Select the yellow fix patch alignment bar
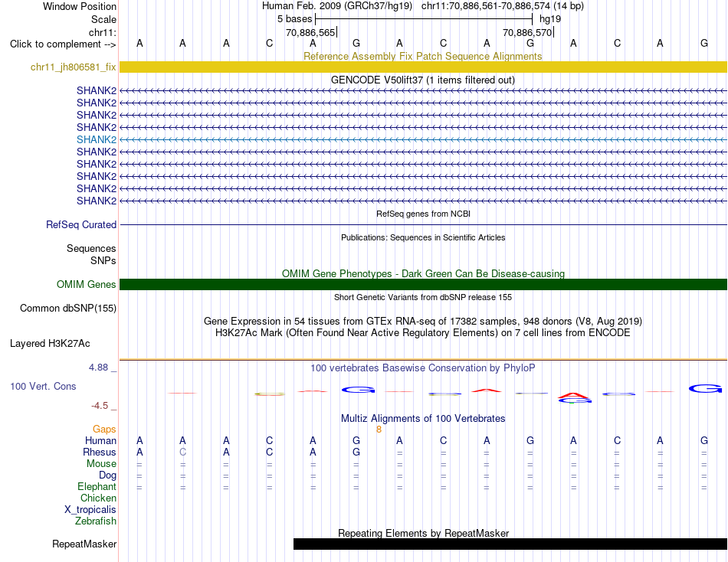Screen dimensions: 728x562 point(423,67)
